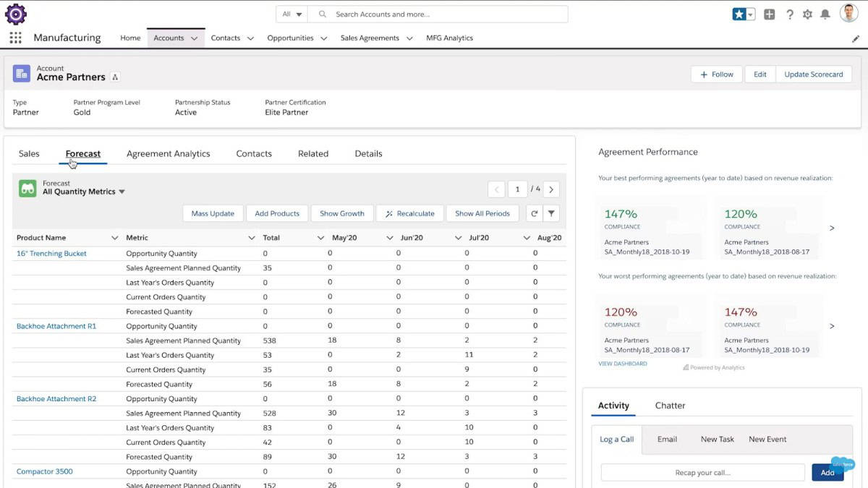Click the Show Growth button
Screen dimensions: 868x488
[x=342, y=213]
